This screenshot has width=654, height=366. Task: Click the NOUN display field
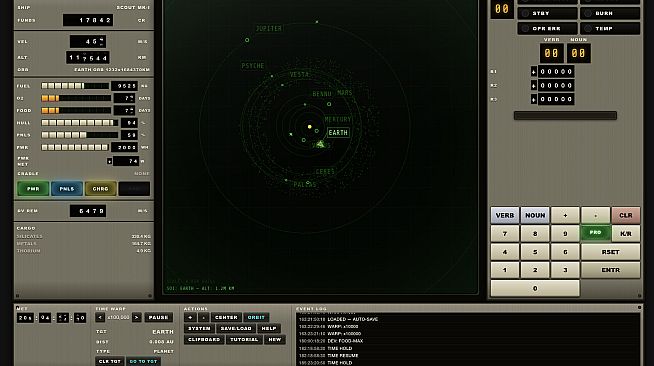pos(579,53)
